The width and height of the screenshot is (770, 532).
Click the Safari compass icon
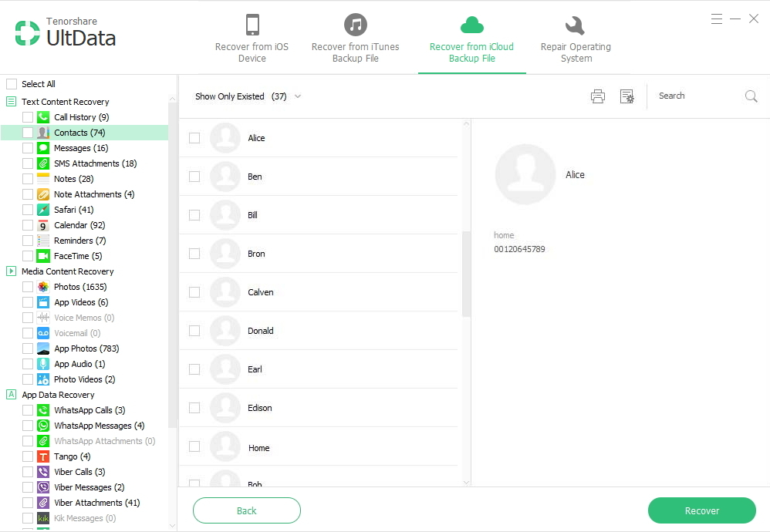coord(43,210)
